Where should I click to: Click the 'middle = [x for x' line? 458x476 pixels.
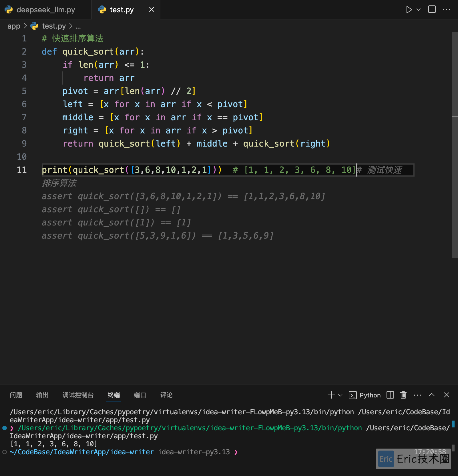(x=162, y=117)
